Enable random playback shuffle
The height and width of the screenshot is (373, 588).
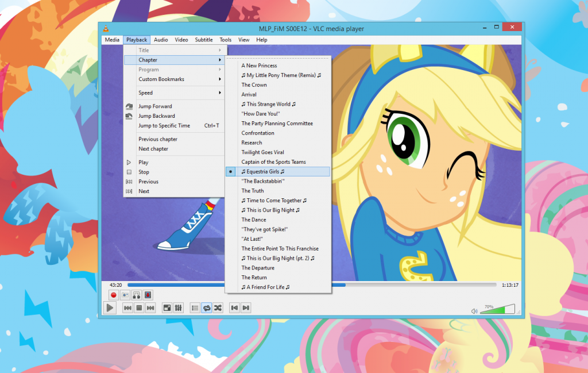click(x=218, y=308)
